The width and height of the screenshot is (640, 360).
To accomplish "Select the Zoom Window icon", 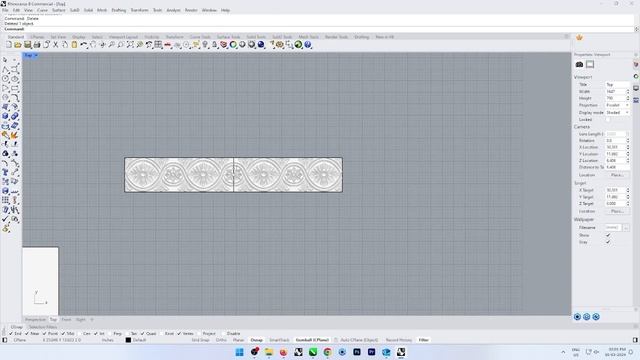I will click(121, 45).
